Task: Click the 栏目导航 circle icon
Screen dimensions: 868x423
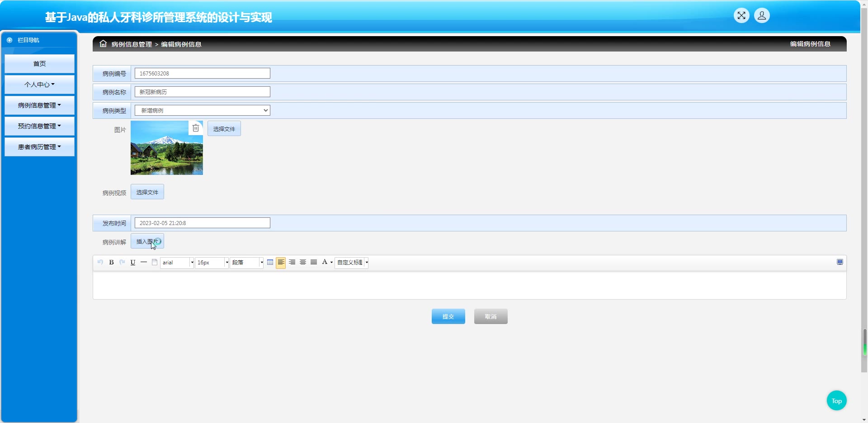Action: point(9,40)
